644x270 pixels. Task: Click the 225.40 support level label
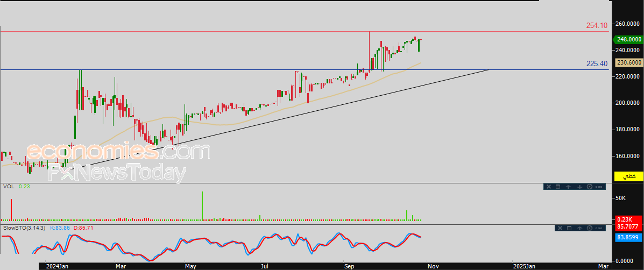pyautogui.click(x=597, y=63)
